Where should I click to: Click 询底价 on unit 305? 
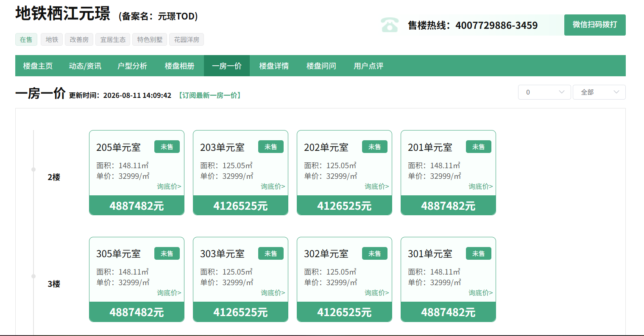tap(169, 293)
